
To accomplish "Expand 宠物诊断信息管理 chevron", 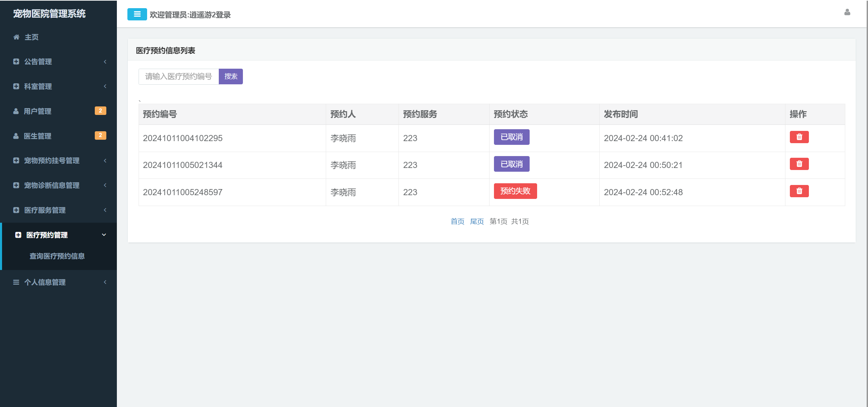I will pos(105,185).
